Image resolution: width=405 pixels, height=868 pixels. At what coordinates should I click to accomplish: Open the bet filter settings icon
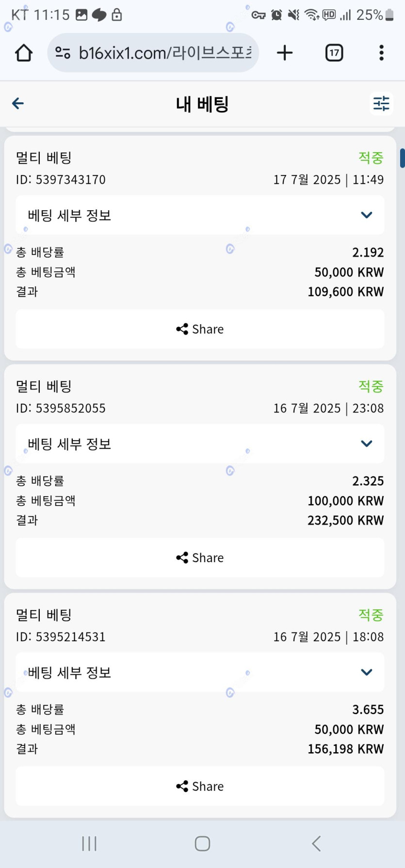[381, 103]
